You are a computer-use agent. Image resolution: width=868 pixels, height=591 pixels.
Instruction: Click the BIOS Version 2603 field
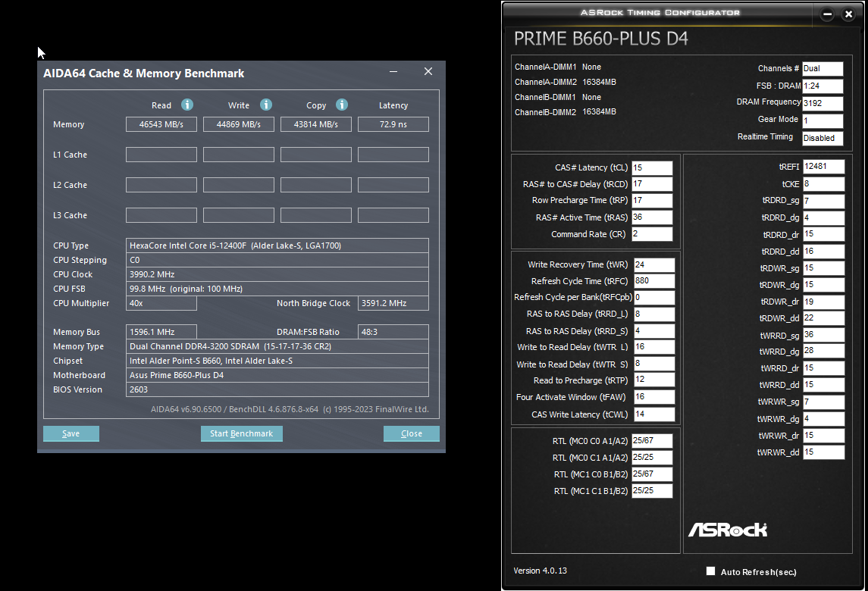pyautogui.click(x=277, y=389)
